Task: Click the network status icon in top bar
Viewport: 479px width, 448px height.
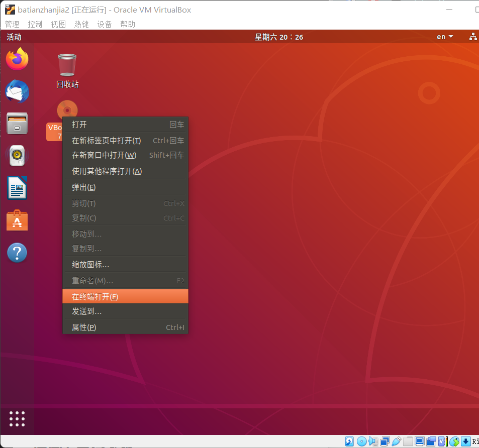Action: coord(473,37)
